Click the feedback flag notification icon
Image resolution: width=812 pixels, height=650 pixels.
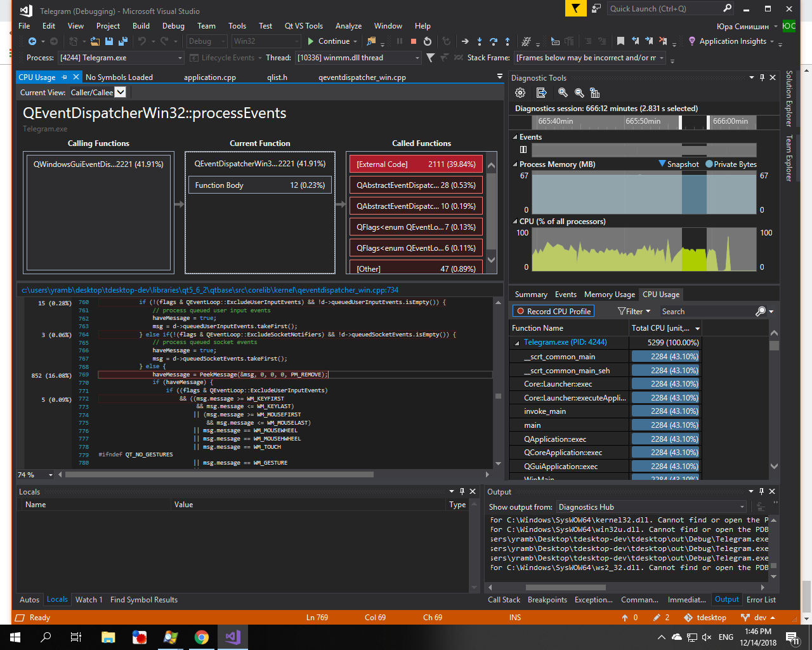tap(575, 8)
